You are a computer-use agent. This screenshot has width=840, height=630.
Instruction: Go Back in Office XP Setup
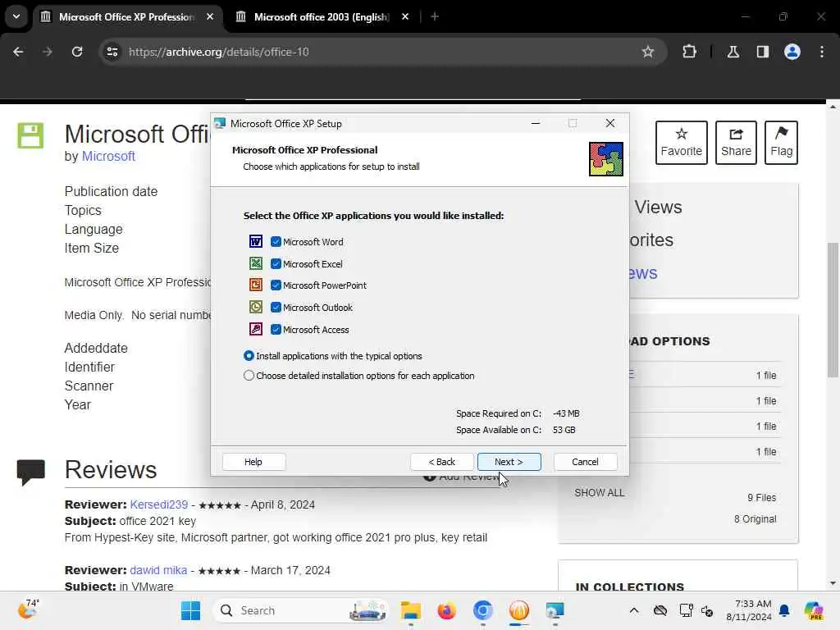coord(442,462)
